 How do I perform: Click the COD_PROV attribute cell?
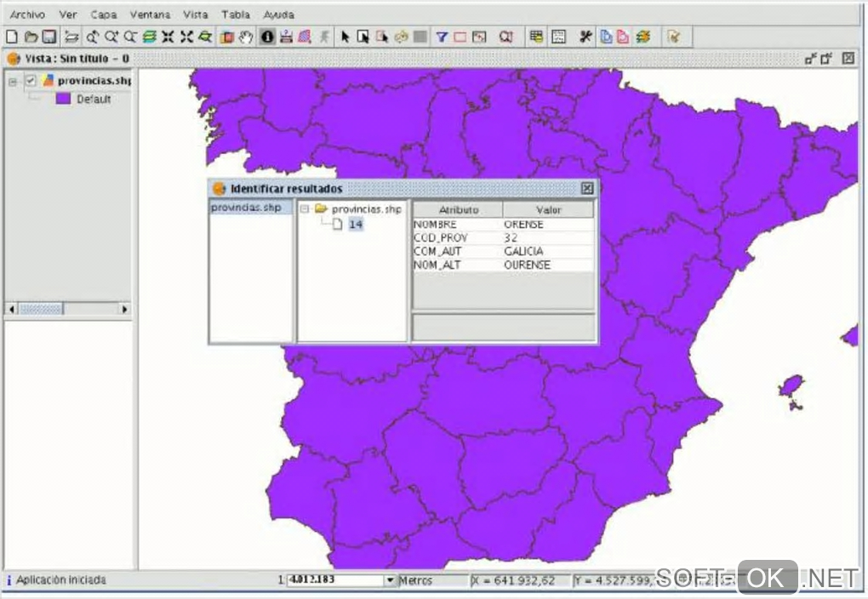pyautogui.click(x=459, y=237)
